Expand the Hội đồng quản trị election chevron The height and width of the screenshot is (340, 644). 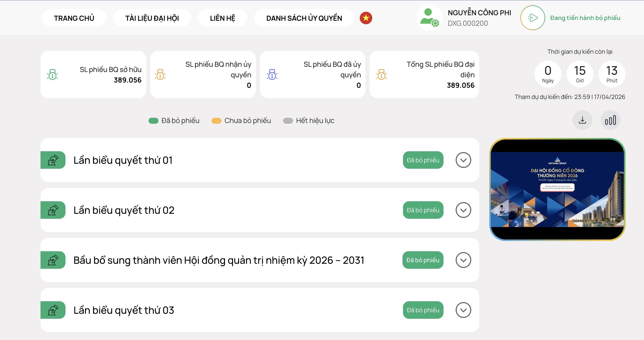(463, 260)
